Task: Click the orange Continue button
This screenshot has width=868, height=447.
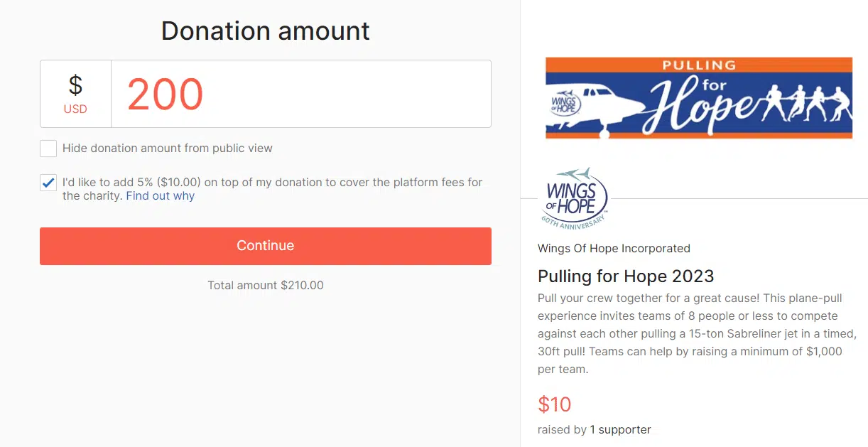Action: click(266, 246)
